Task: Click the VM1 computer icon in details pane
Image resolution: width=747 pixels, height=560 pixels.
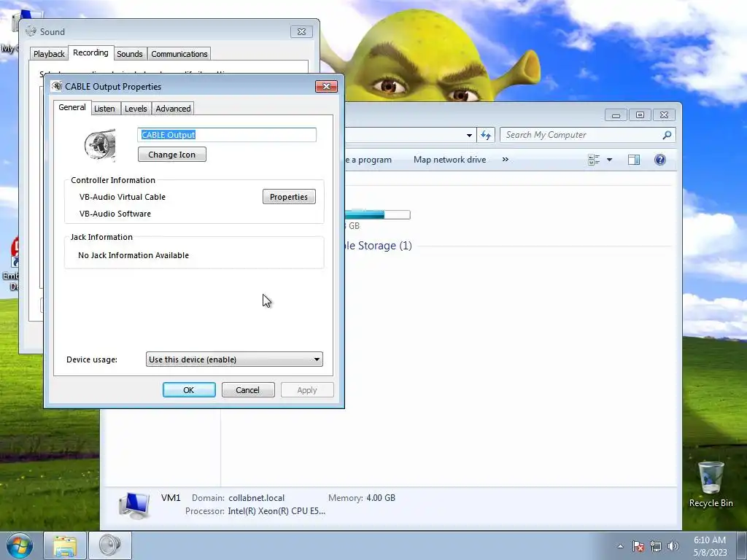Action: [134, 506]
